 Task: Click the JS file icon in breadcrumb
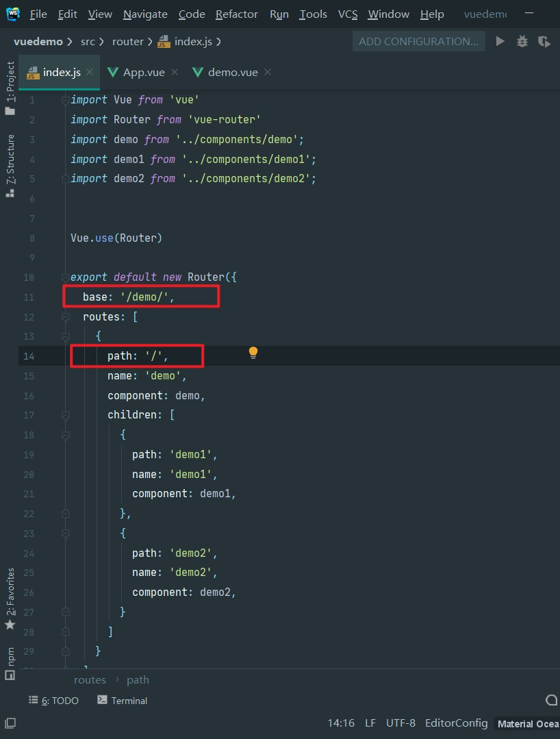(x=164, y=42)
